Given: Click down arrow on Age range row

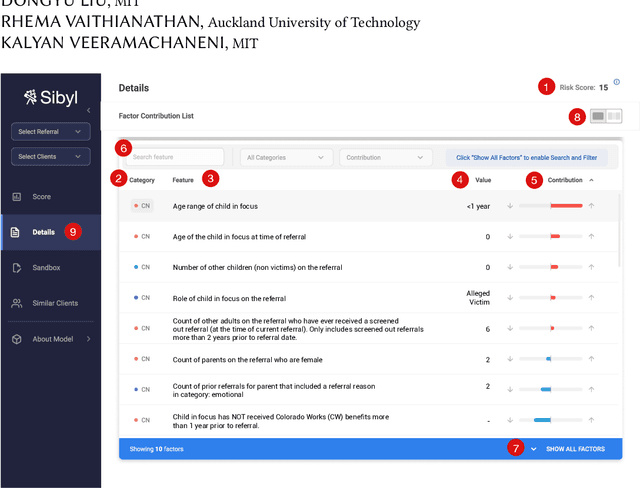Looking at the screenshot, I should tap(510, 206).
